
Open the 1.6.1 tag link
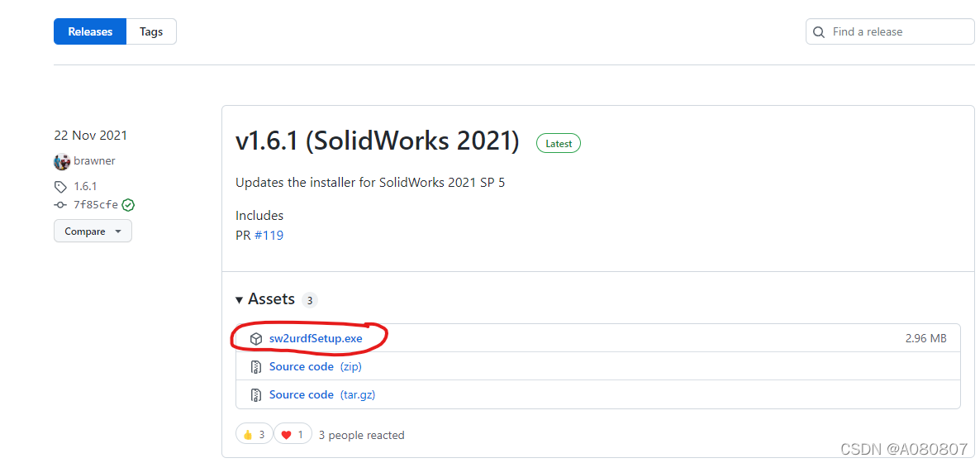(x=85, y=186)
